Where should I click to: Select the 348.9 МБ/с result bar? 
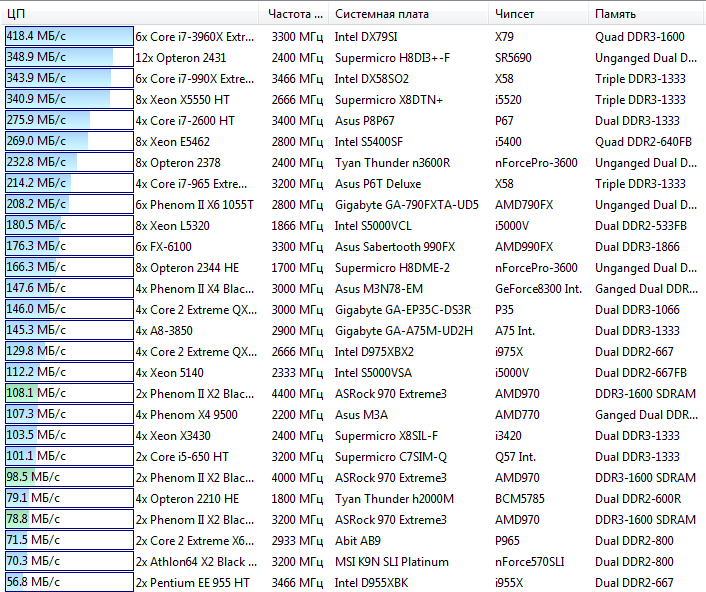coord(69,57)
